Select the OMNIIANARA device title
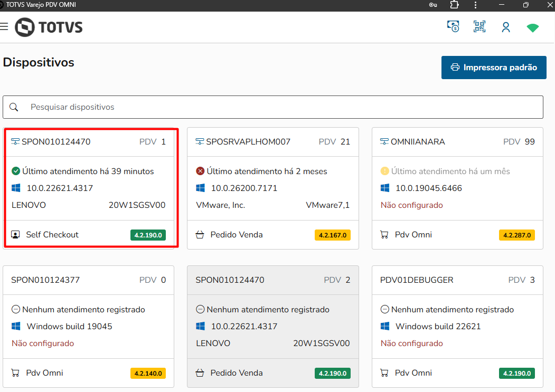Viewport: 555px width, 392px height. point(418,141)
